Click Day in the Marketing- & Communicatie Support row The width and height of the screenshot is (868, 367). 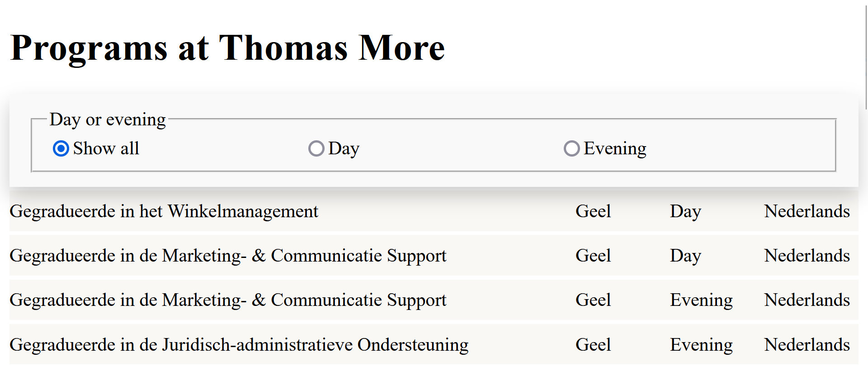[x=685, y=256]
